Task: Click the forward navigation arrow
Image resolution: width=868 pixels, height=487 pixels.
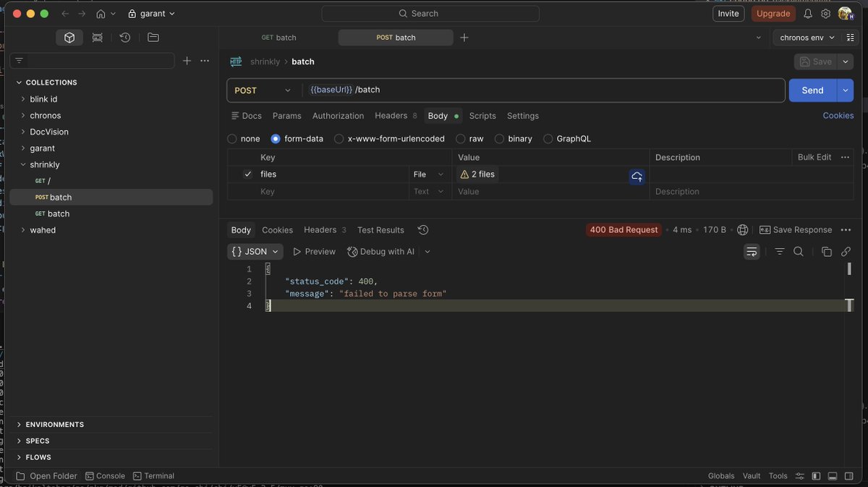Action: [81, 14]
